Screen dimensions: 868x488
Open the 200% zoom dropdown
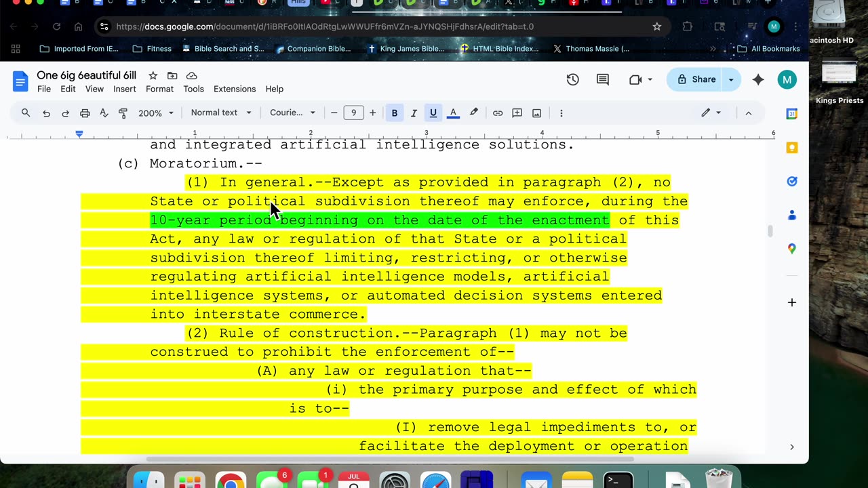click(x=156, y=113)
